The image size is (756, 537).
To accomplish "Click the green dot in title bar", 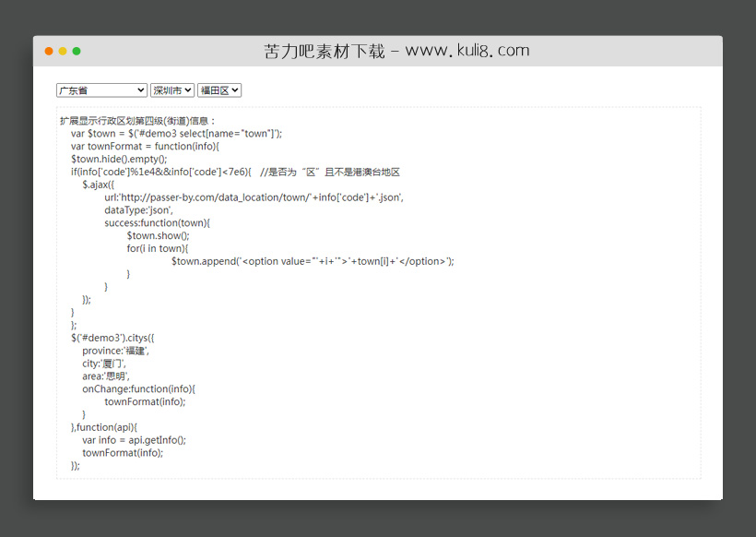I will tap(77, 51).
